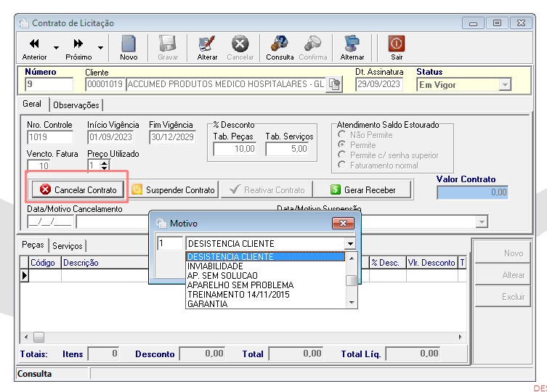
Task: Open the dropdown arrow beside Próximo
Action: point(100,48)
